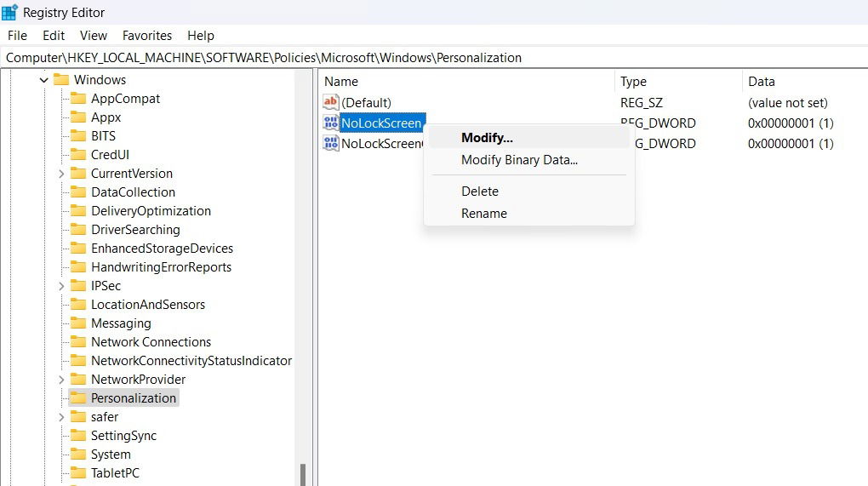The image size is (868, 486).
Task: Click the Appx folder icon
Action: click(78, 117)
